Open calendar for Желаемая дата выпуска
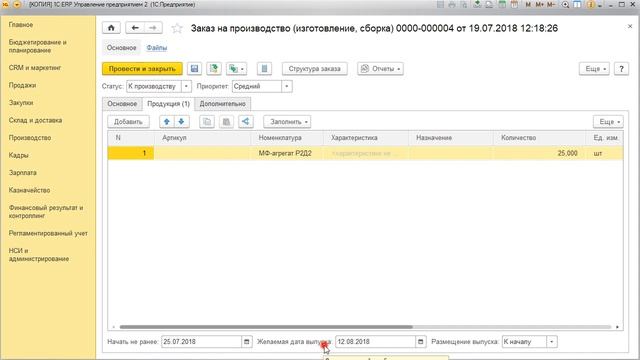Screen dimensions: 640x360 (x=421, y=342)
